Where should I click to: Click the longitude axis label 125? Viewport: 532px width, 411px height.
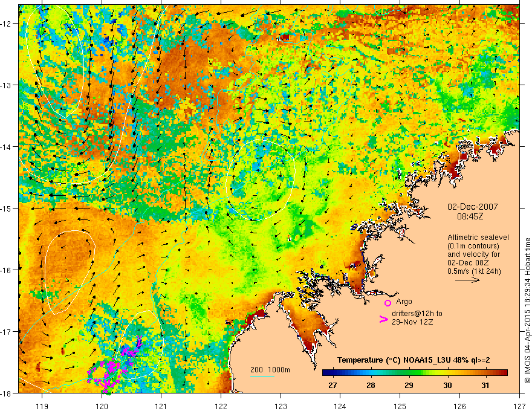[x=400, y=406]
